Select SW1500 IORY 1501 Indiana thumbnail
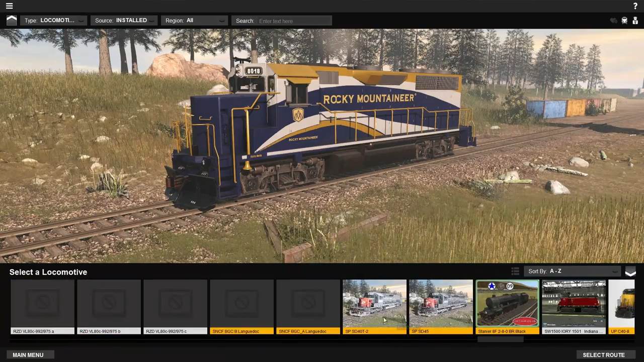This screenshot has width=644, height=362. (x=574, y=307)
